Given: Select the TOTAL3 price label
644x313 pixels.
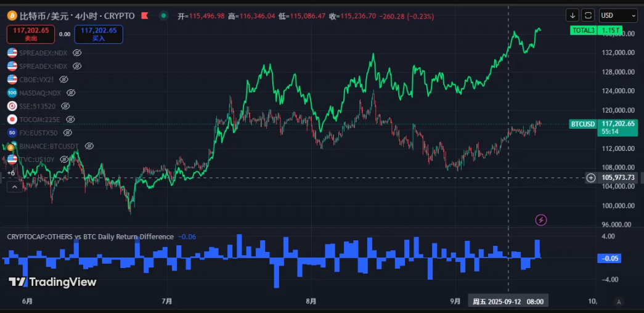Looking at the screenshot, I should [582, 30].
